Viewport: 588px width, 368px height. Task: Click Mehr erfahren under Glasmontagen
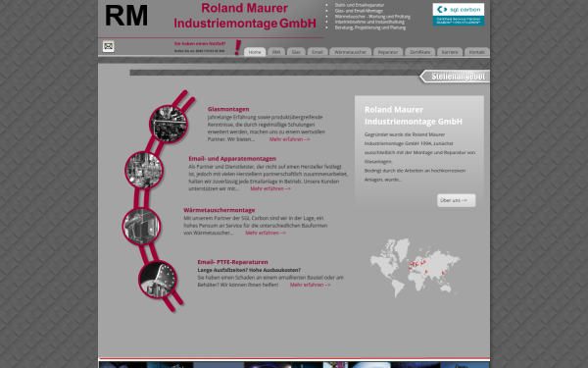click(289, 139)
